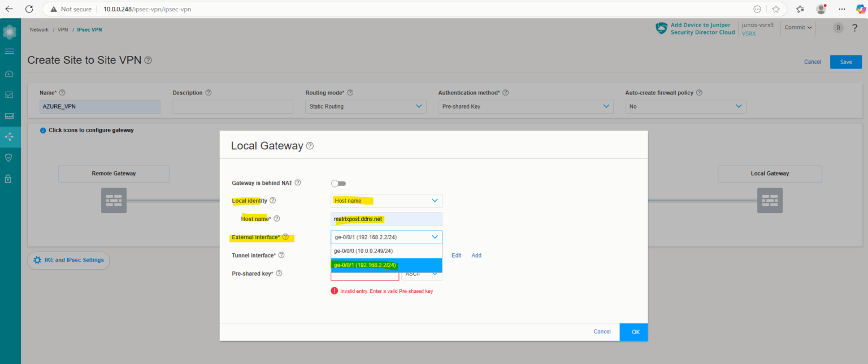868x364 pixels.
Task: Open the Authentication method dropdown
Action: pos(526,106)
